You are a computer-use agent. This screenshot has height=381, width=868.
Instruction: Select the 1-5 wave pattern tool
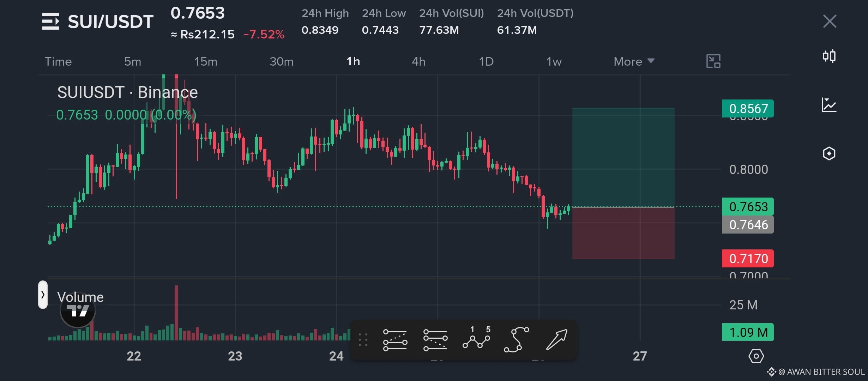pyautogui.click(x=477, y=338)
